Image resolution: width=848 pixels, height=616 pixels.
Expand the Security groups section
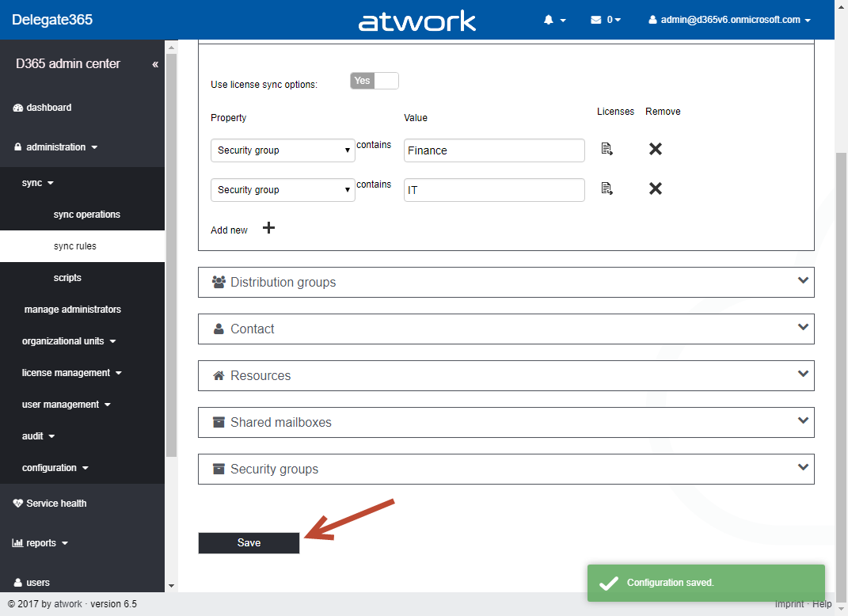point(506,469)
